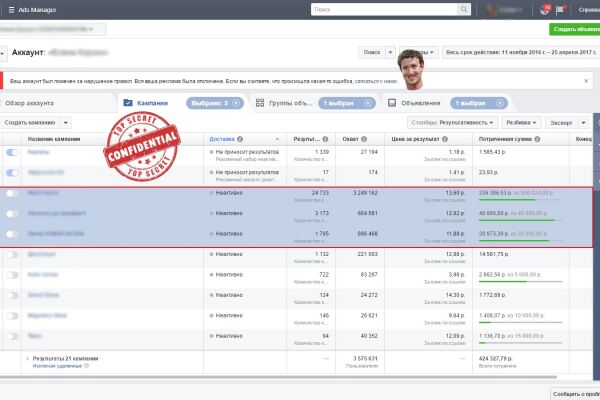
Task: Show info for the Охват column
Action: (x=364, y=139)
